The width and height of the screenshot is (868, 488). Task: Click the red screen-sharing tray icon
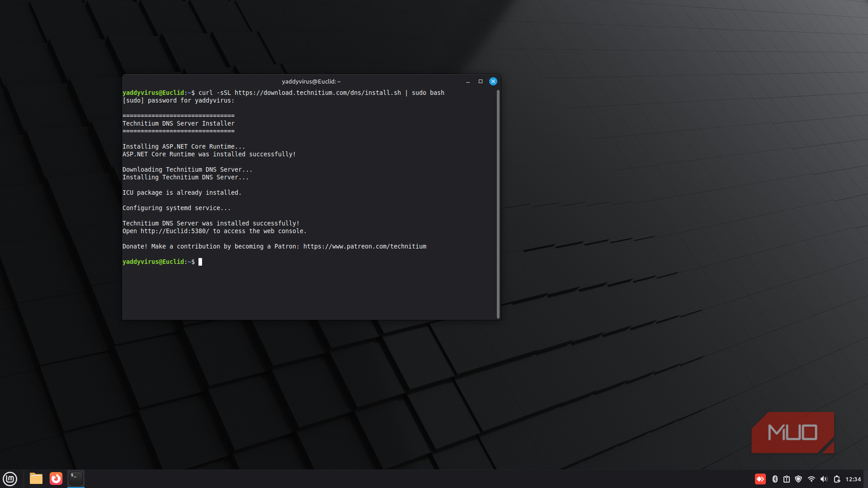pyautogui.click(x=760, y=479)
